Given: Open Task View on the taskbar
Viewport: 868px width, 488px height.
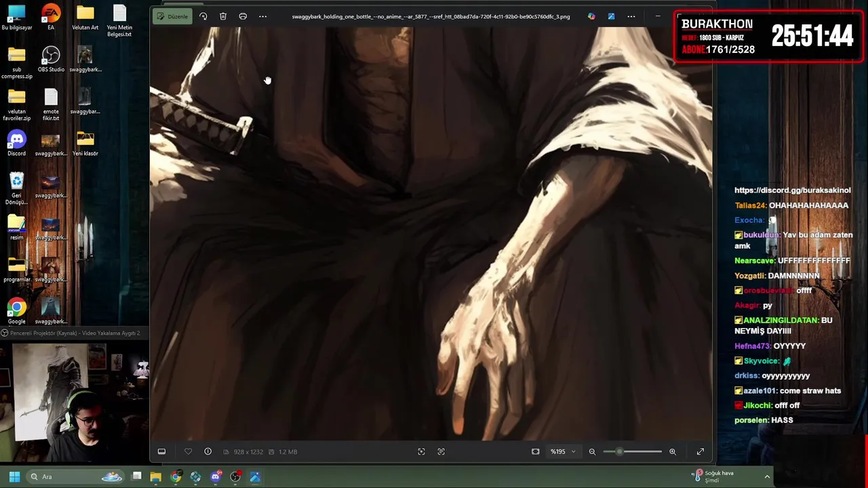Looking at the screenshot, I should (136, 476).
